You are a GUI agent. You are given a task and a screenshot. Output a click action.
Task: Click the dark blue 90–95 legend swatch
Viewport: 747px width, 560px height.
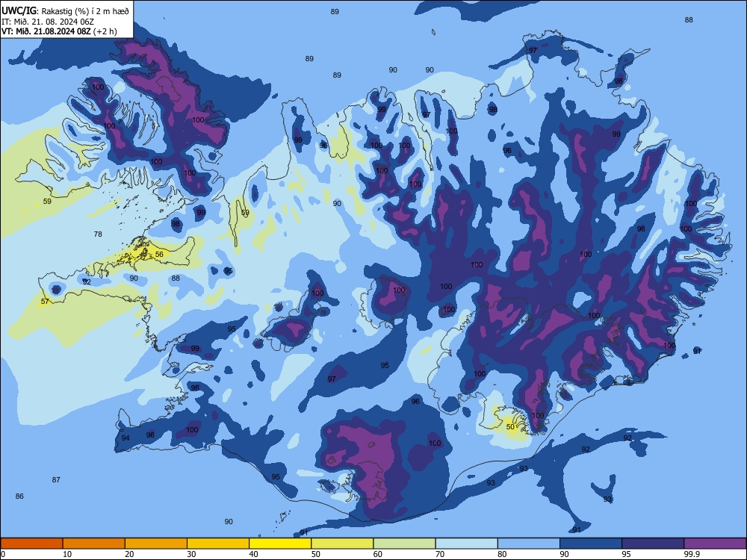tap(591, 544)
